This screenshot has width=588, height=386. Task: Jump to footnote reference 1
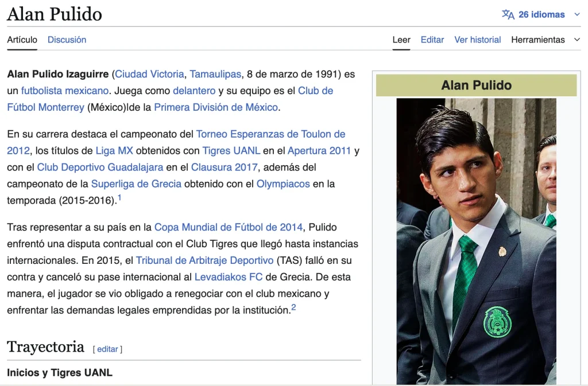119,197
